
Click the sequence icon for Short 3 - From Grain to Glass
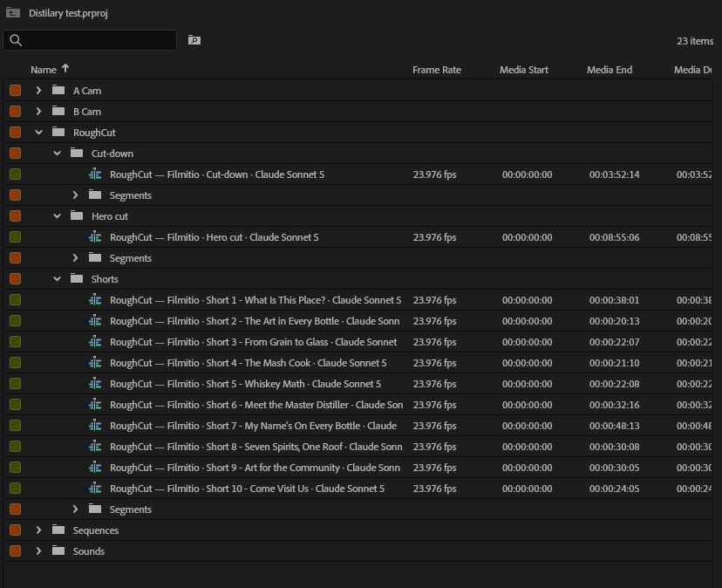pos(95,341)
